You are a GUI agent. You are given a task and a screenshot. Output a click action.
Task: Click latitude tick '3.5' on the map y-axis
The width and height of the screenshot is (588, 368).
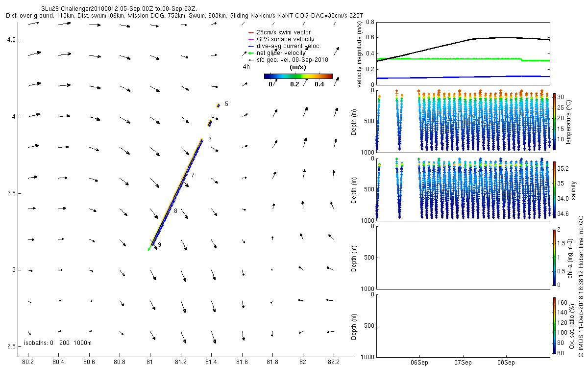coord(11,193)
